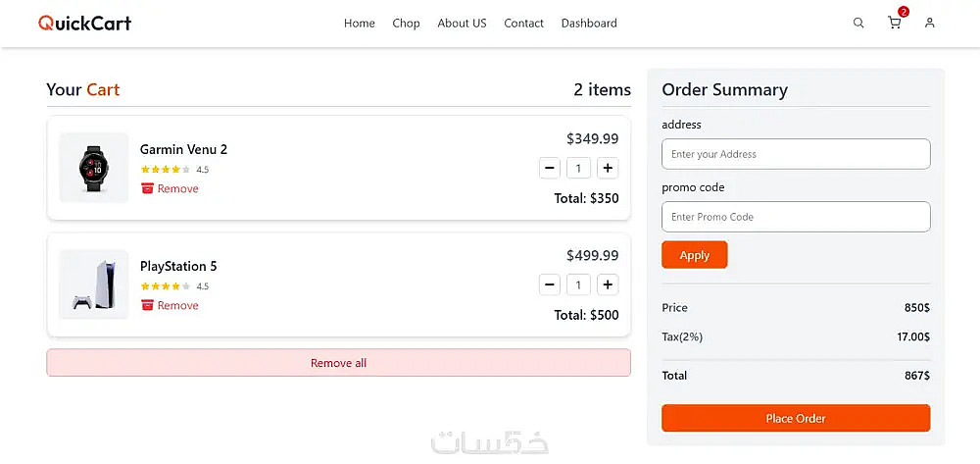Open the shopping cart icon
This screenshot has height=464, width=980.
pyautogui.click(x=895, y=23)
